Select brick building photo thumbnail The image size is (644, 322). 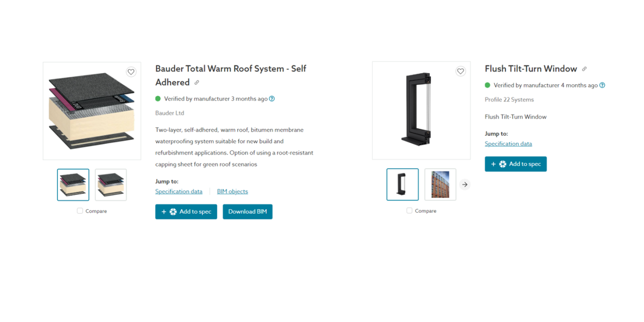coord(441,185)
